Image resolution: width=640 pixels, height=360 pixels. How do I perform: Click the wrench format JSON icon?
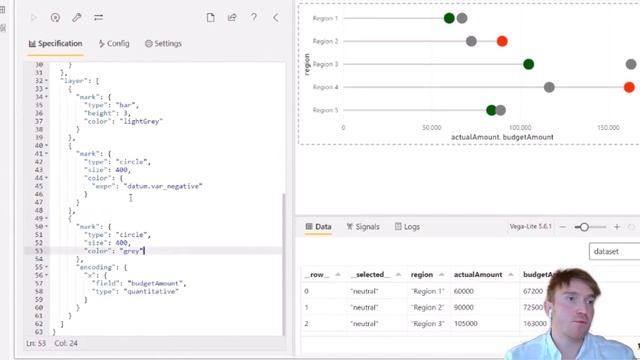click(77, 18)
